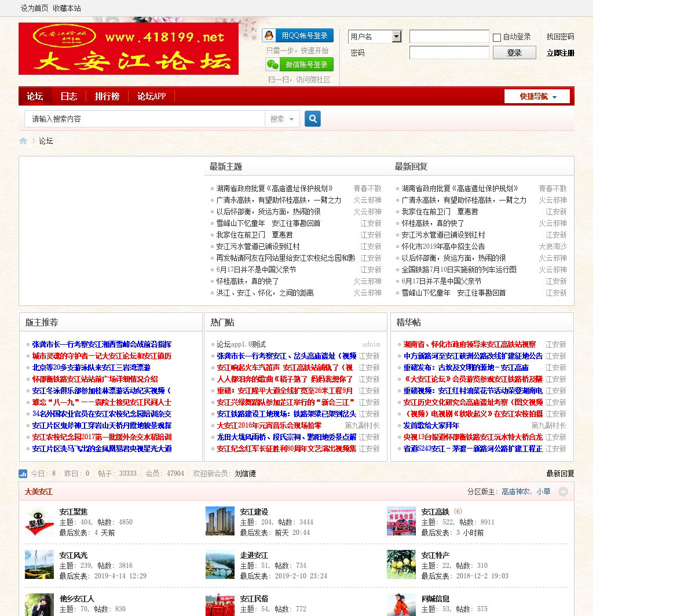Click author 大浪淘沙 in 最新回复
This screenshot has height=616, width=695.
pos(553,246)
